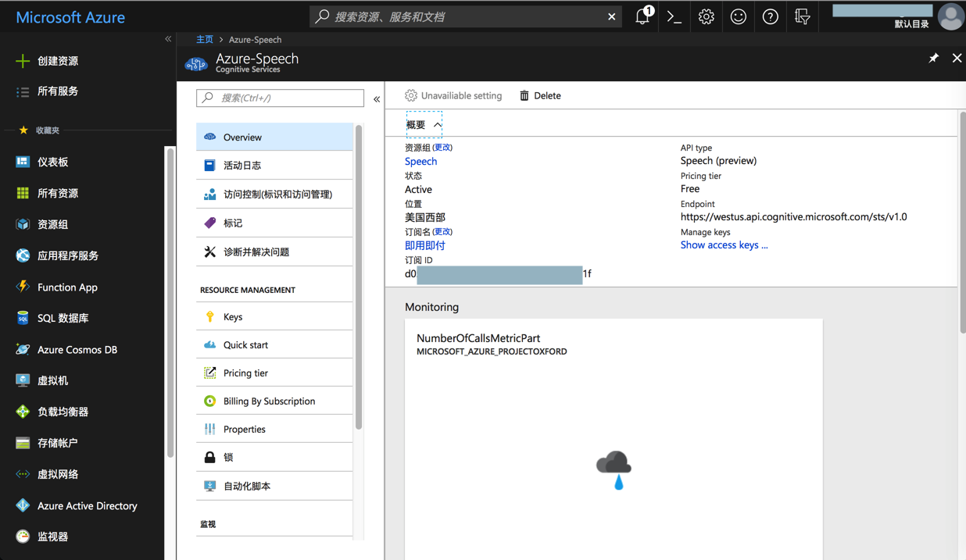Click Show access keys link
The width and height of the screenshot is (966, 560).
click(724, 244)
